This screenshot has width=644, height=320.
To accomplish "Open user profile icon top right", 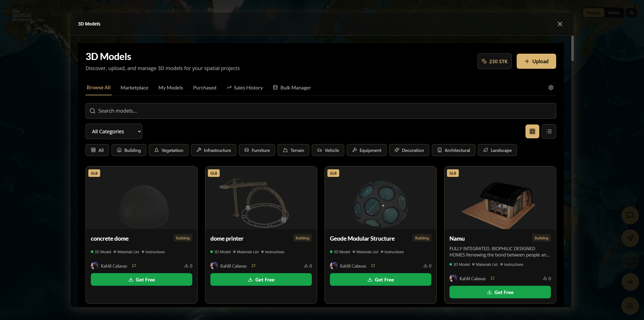I will point(631,13).
